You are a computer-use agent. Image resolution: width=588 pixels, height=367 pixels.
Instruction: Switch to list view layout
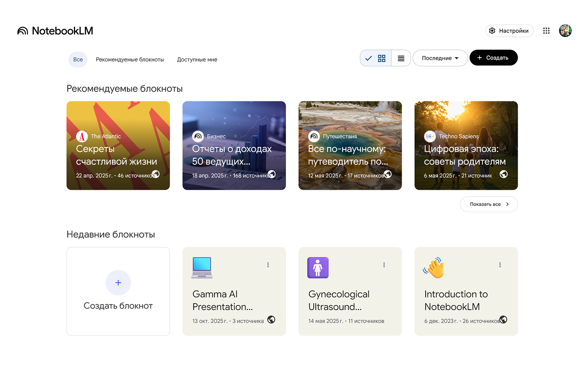(401, 58)
